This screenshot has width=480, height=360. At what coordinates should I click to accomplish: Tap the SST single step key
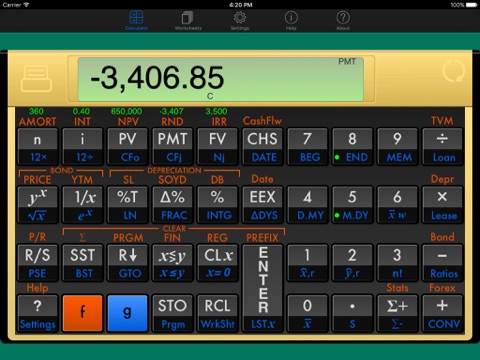(x=83, y=263)
